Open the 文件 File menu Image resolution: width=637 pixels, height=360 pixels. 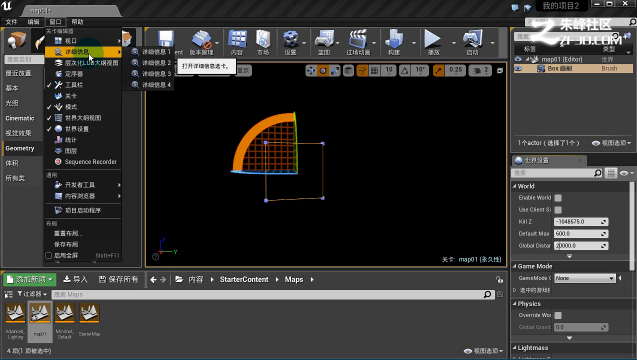click(x=11, y=22)
